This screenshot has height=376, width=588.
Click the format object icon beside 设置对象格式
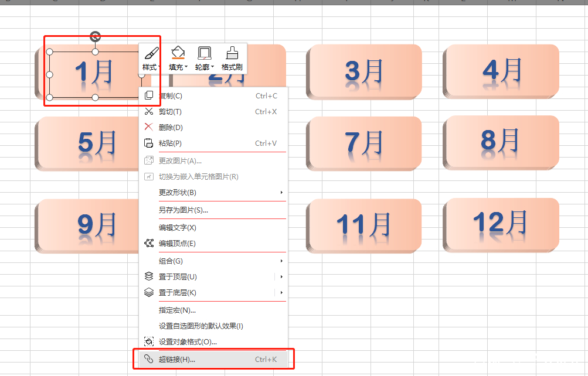pyautogui.click(x=149, y=341)
